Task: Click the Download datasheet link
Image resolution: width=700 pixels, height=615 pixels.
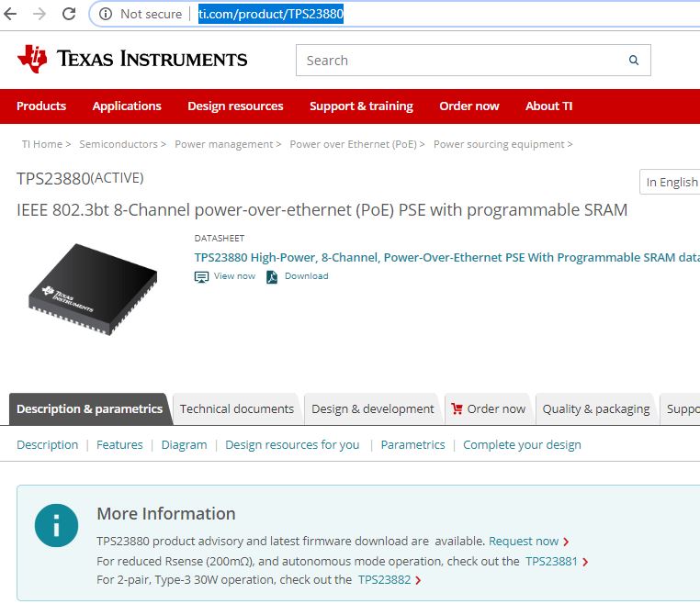Action: [307, 276]
